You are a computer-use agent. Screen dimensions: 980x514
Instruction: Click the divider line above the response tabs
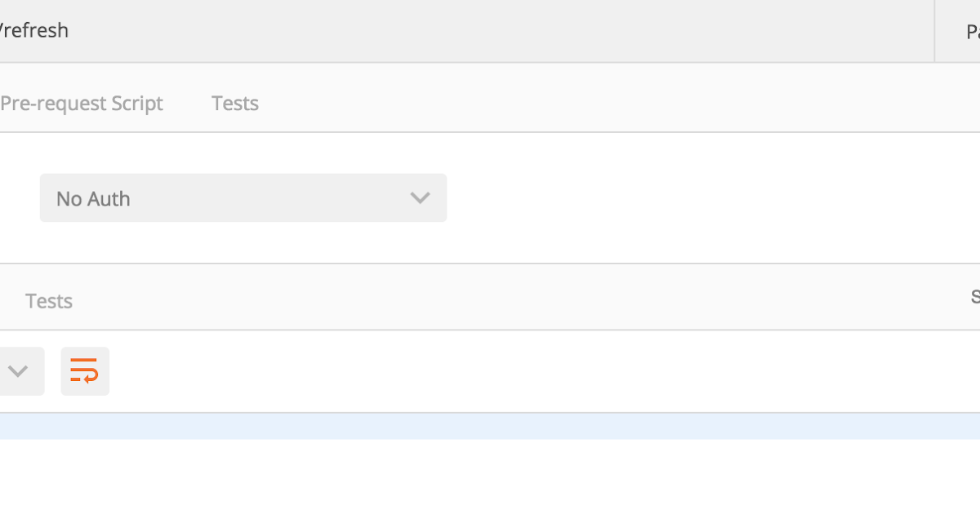pyautogui.click(x=490, y=264)
